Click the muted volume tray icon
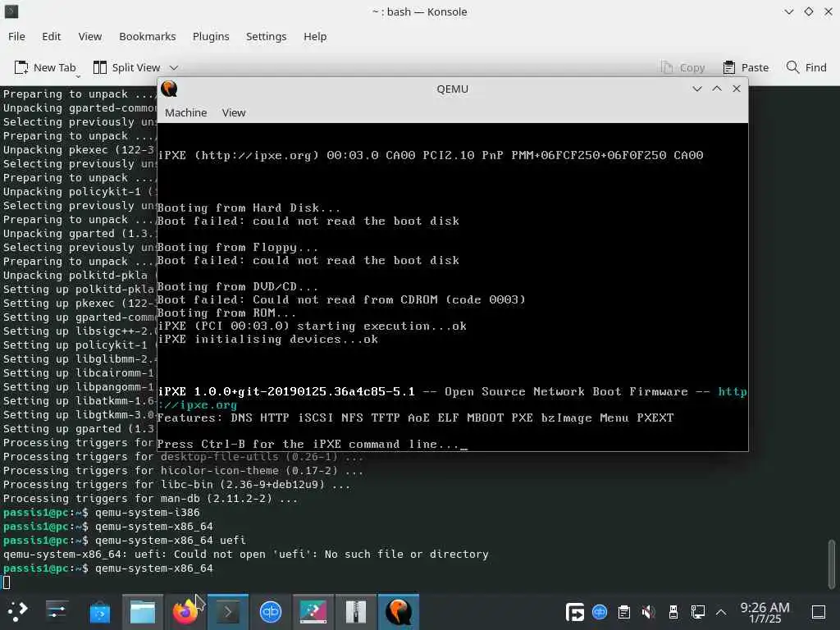This screenshot has height=630, width=840. pyautogui.click(x=648, y=612)
